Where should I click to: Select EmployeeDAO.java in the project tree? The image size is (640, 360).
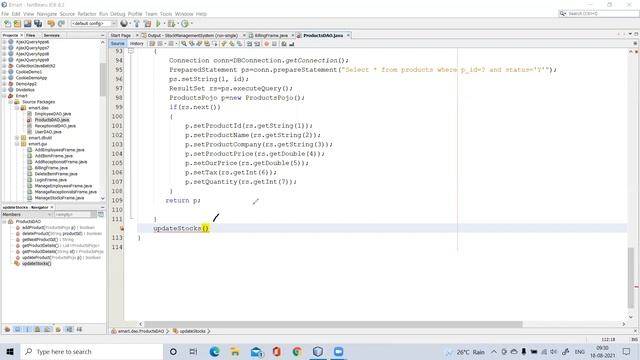point(53,114)
